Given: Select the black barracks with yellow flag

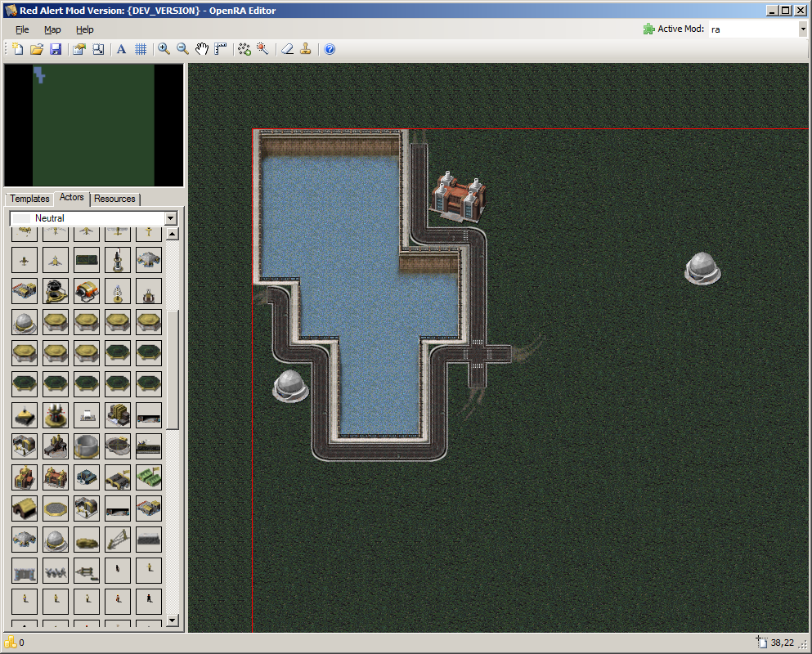Looking at the screenshot, I should pyautogui.click(x=118, y=477).
